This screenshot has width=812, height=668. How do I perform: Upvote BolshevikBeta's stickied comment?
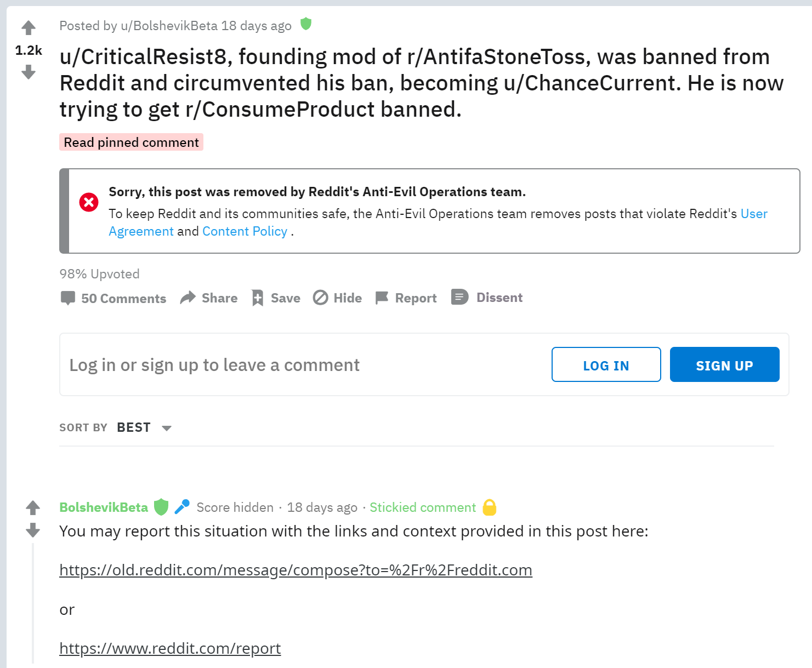33,508
